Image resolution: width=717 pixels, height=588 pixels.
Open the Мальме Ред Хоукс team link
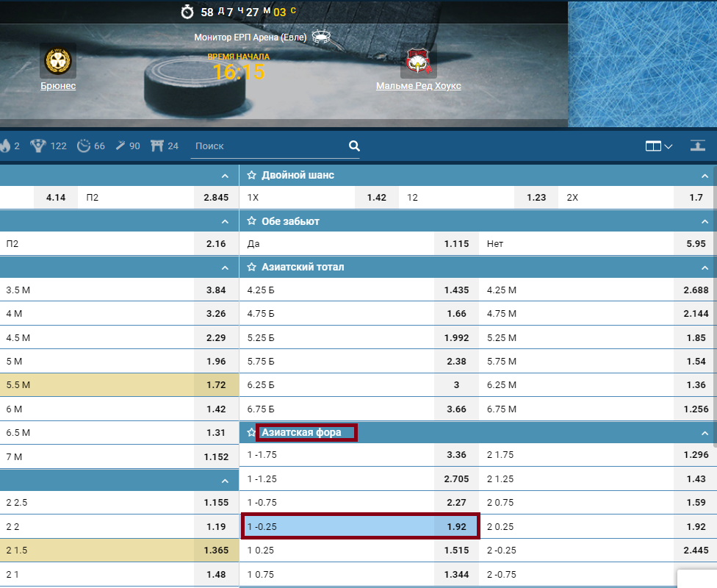coord(418,86)
